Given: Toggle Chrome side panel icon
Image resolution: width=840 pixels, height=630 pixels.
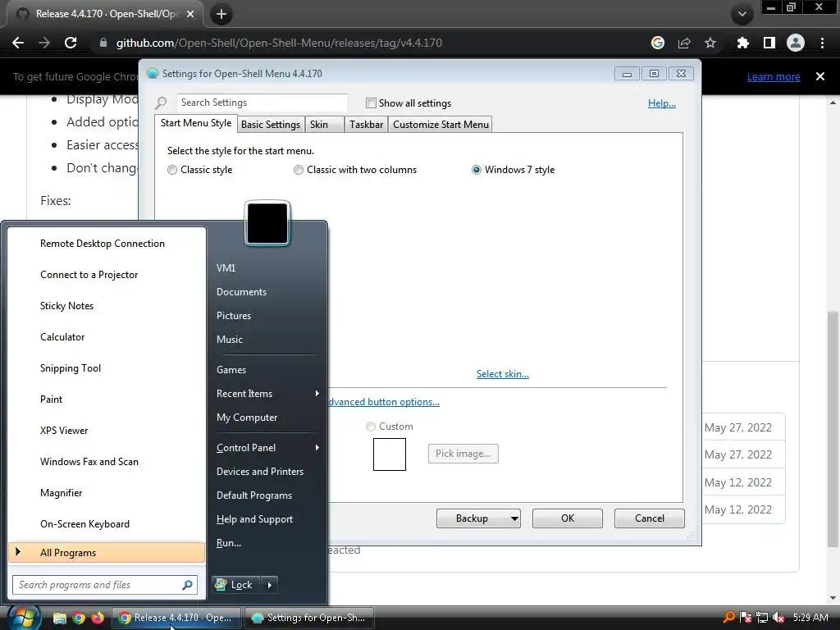Looking at the screenshot, I should pos(769,43).
